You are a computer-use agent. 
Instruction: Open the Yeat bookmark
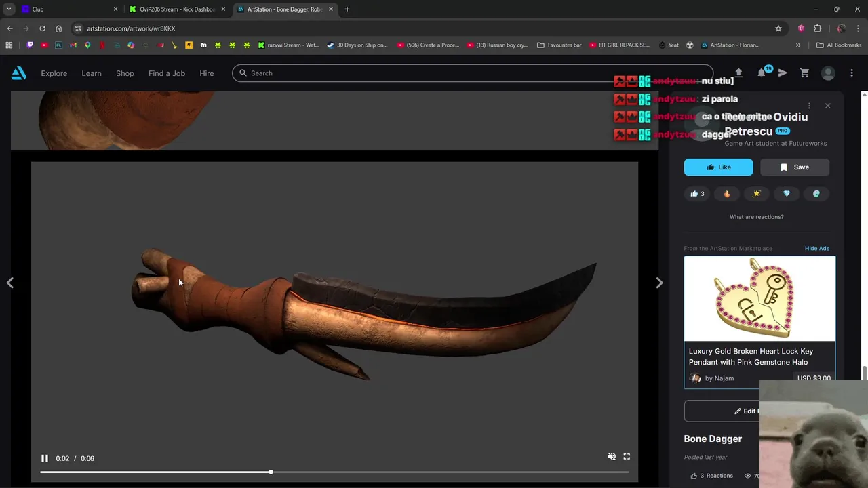point(669,45)
